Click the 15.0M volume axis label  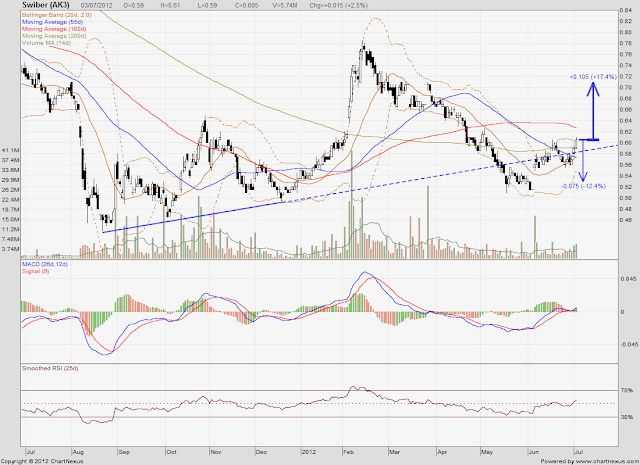pyautogui.click(x=10, y=219)
